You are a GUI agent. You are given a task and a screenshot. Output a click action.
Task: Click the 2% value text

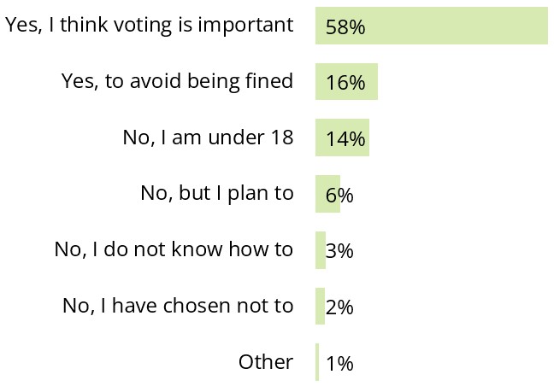pyautogui.click(x=339, y=307)
